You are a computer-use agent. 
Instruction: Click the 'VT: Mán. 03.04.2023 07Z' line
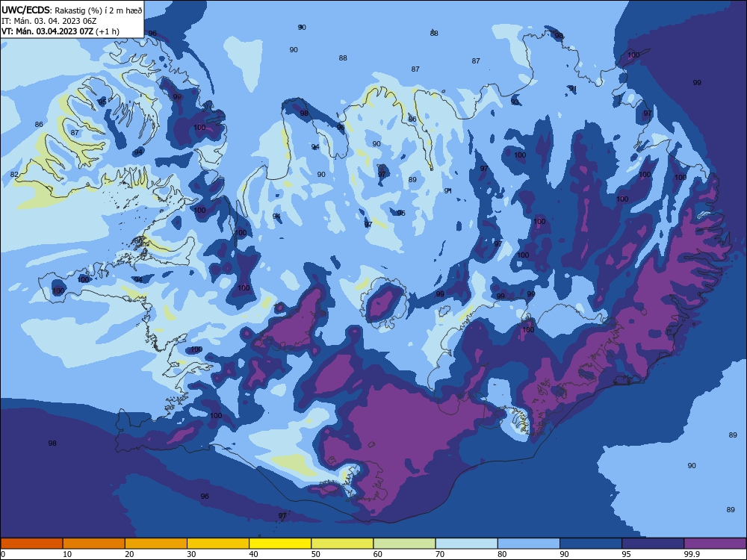48,31
